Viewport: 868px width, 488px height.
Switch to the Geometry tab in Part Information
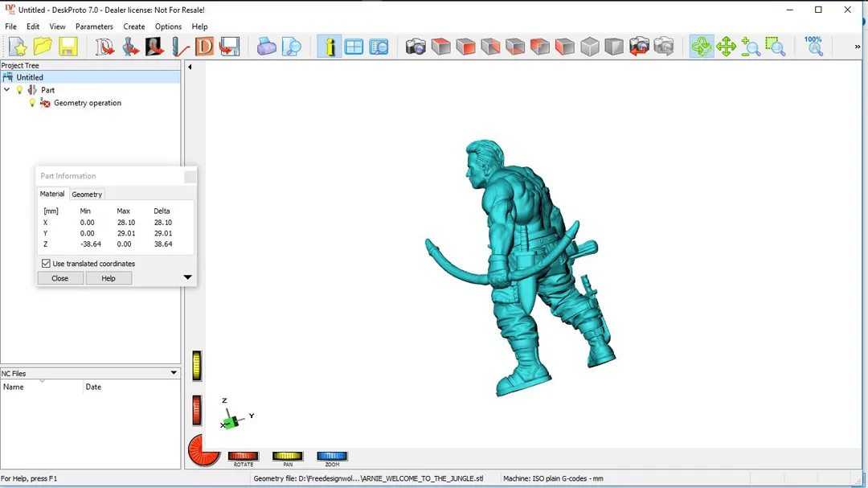coord(87,195)
